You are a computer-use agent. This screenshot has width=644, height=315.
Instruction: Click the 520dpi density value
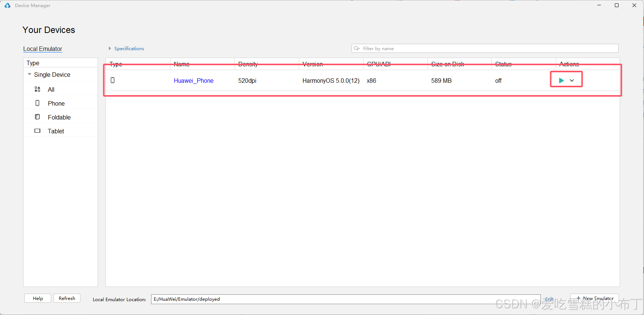247,81
